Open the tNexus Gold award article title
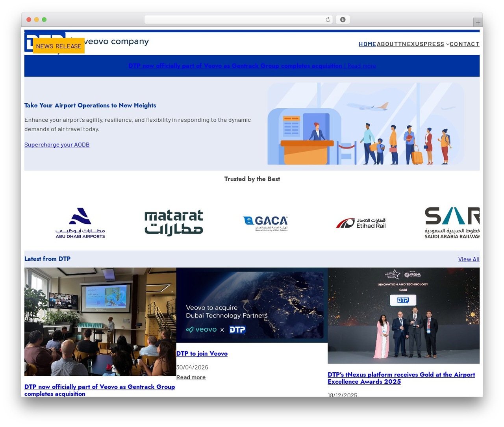Screen dimensions: 504x427 (x=401, y=378)
